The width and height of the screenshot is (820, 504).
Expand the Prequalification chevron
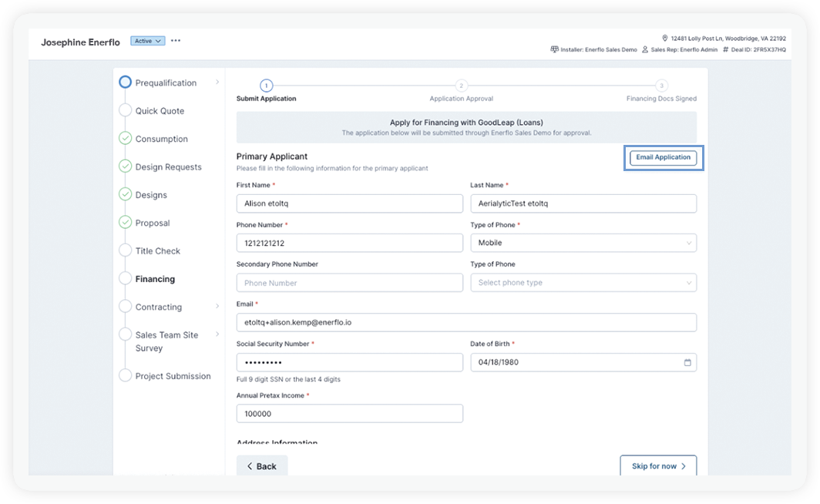217,82
